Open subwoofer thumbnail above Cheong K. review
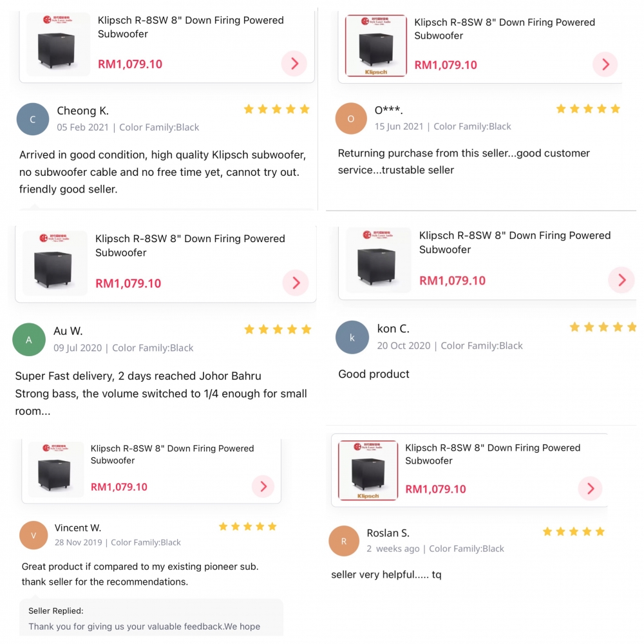644x644 pixels. tap(59, 44)
